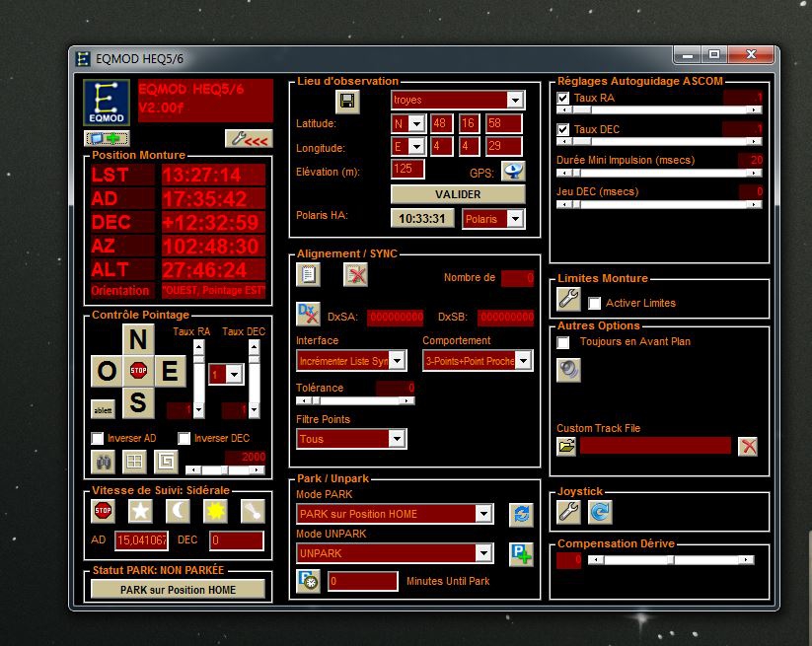Image resolution: width=812 pixels, height=646 pixels.
Task: Clear alignment data with red X icon
Action: coord(355,274)
